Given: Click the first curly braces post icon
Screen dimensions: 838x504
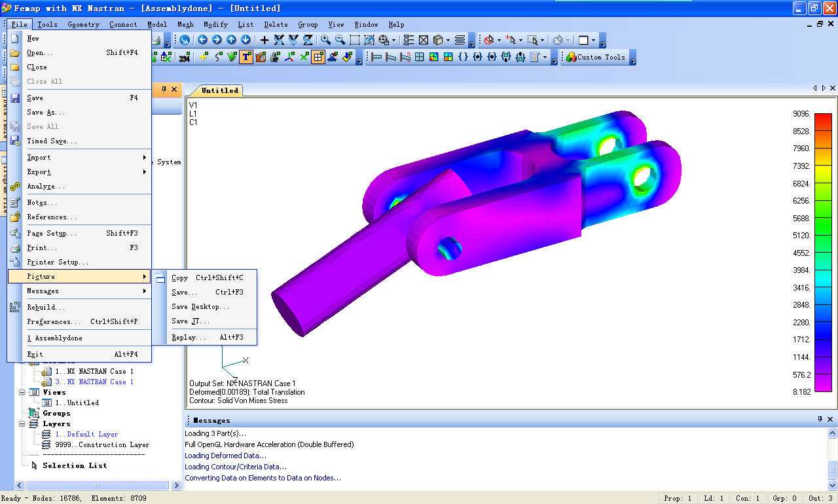Looking at the screenshot, I should click(463, 57).
